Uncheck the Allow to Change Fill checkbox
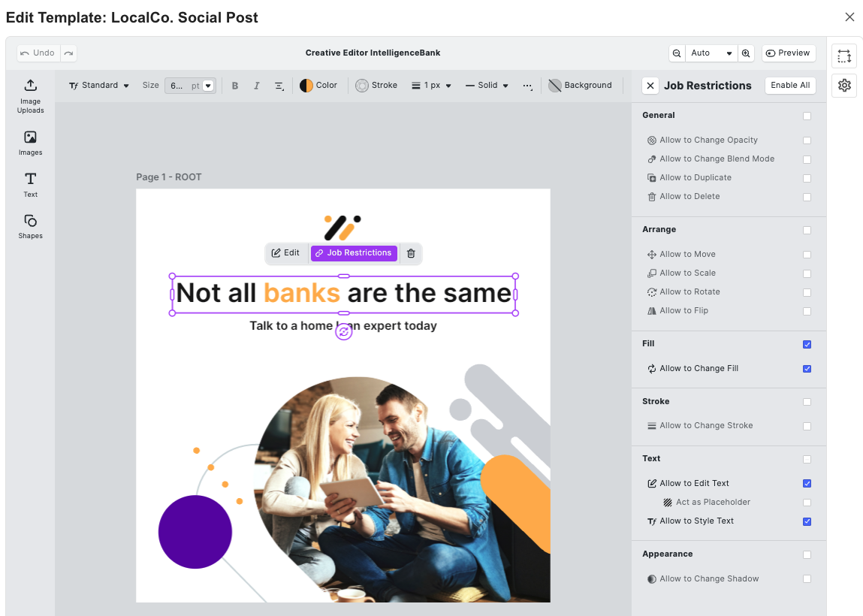Screen dimensions: 863x616 click(807, 369)
